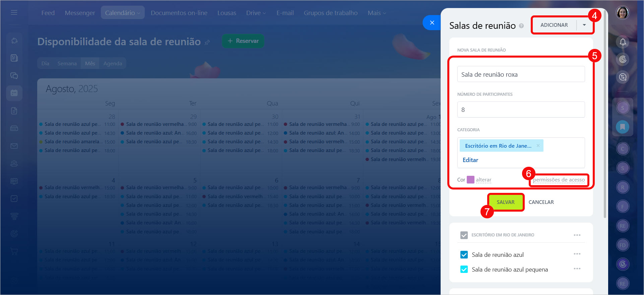
Task: Switch calendar to Dia view
Action: [x=45, y=63]
